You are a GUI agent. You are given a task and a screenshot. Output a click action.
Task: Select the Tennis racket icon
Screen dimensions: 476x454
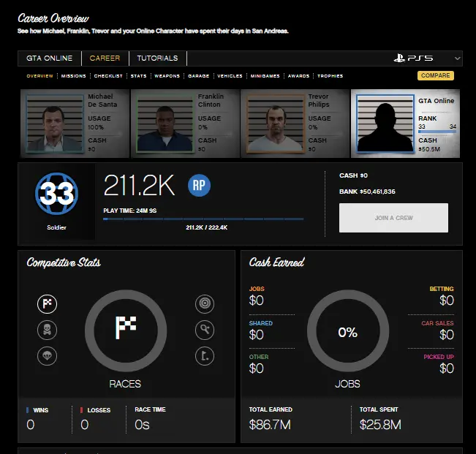tap(205, 330)
